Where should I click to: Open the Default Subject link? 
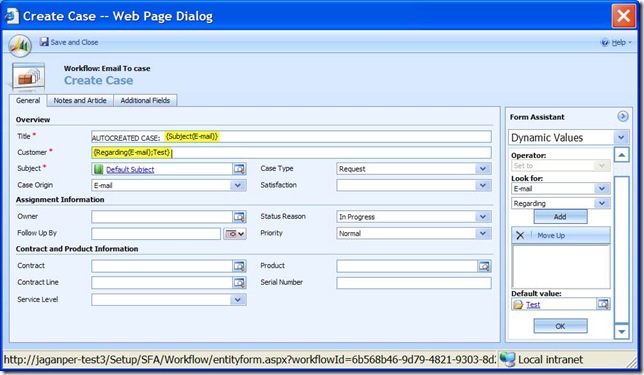(x=130, y=169)
